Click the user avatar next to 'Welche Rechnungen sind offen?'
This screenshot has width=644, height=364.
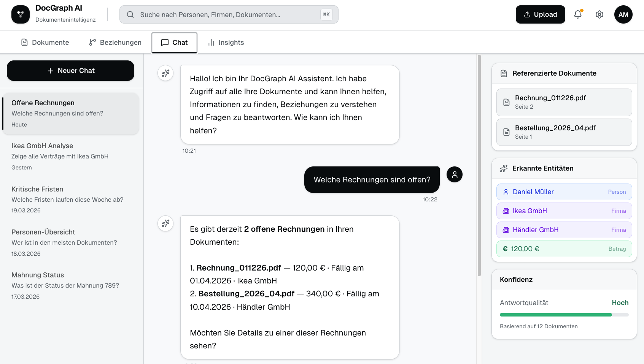[454, 174]
